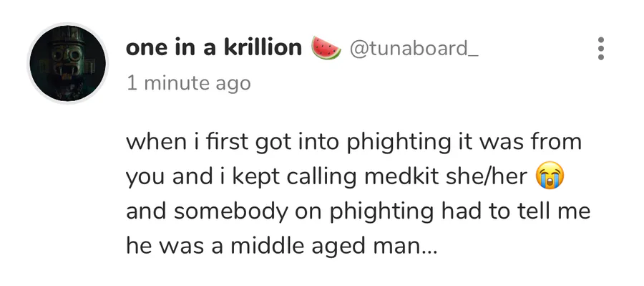Screen dimensions: 644x286
Task: Open the three-dot more options menu
Action: pos(600,49)
